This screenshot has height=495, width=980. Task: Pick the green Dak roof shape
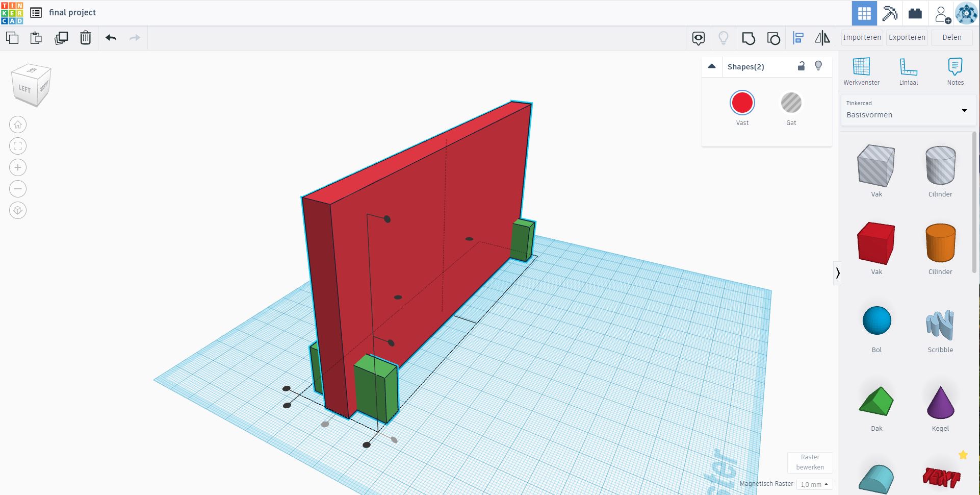pos(876,401)
